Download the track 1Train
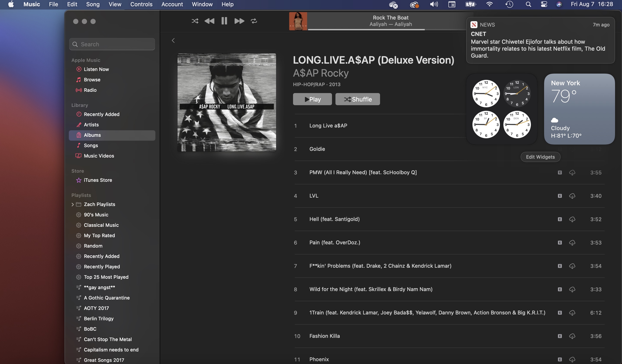Viewport: 622px width, 364px height. point(572,313)
